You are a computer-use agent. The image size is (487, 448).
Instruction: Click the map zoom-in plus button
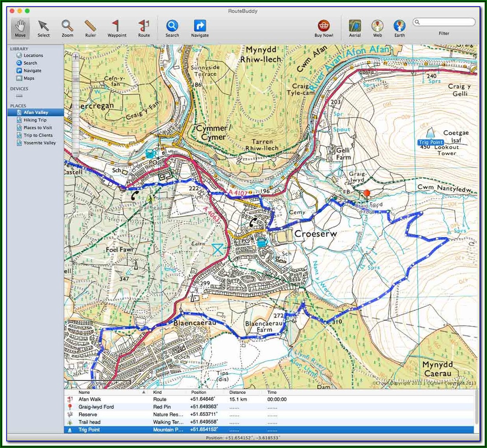pyautogui.click(x=75, y=57)
